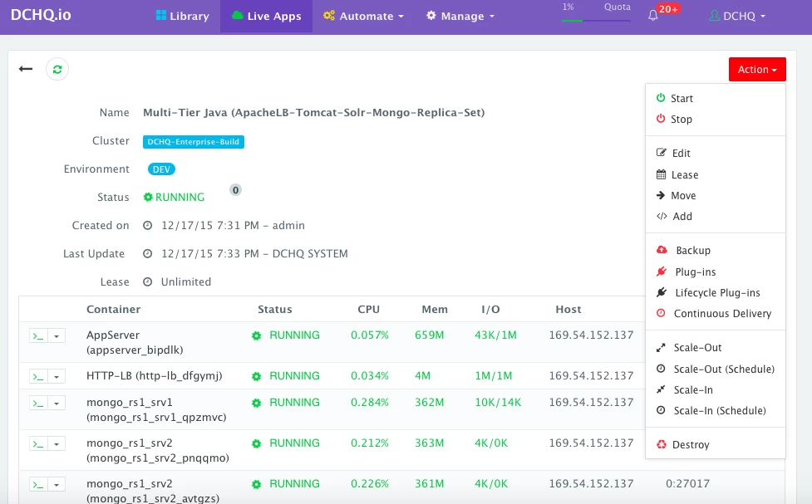Image resolution: width=812 pixels, height=504 pixels.
Task: Click the green refresh icon
Action: [x=57, y=69]
